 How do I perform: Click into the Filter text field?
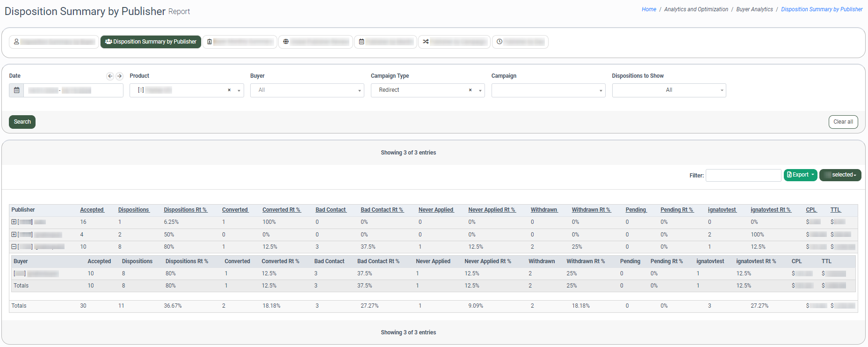[743, 175]
